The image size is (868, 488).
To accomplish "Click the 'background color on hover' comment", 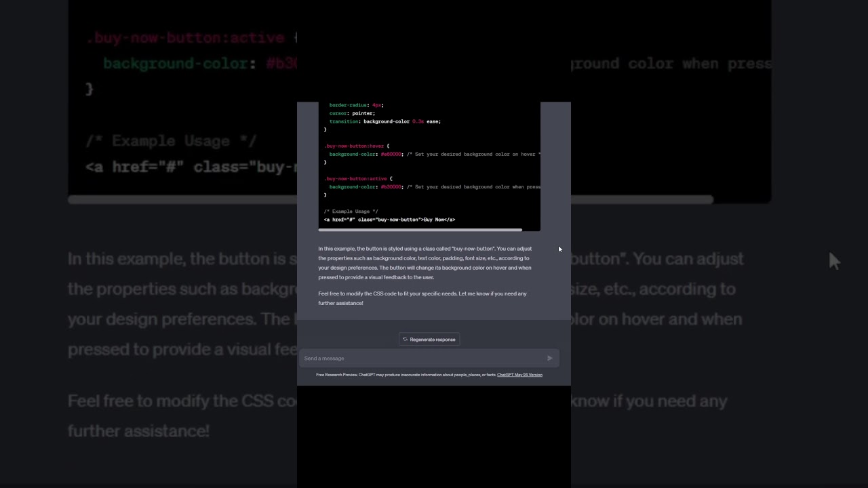I will tap(473, 155).
